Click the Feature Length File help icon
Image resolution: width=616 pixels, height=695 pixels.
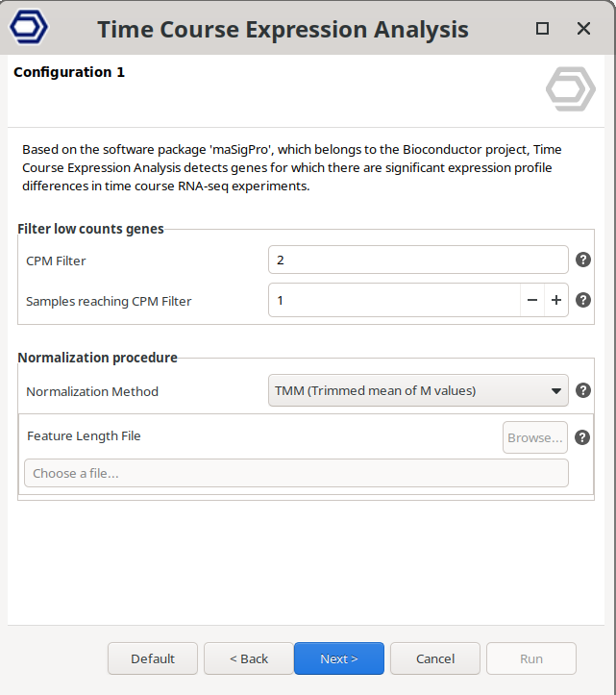click(582, 437)
